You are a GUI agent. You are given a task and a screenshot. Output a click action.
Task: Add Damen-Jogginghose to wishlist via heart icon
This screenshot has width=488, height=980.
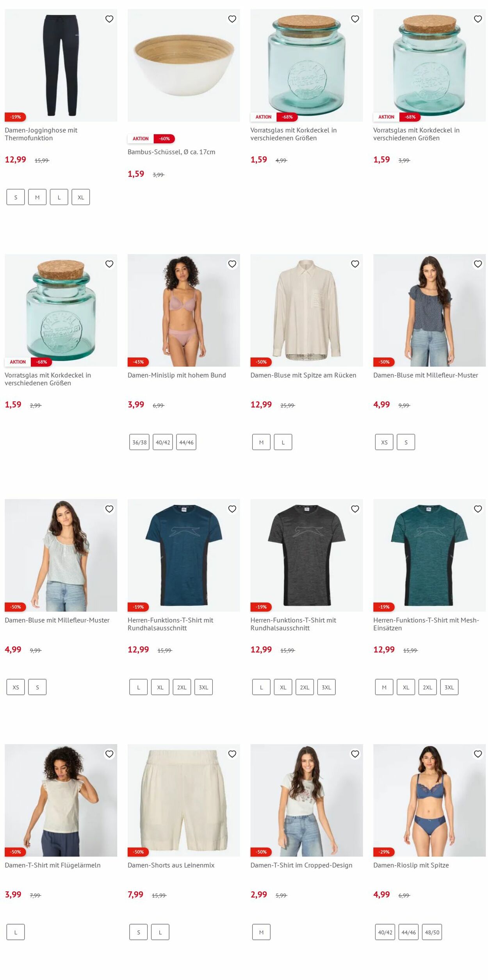point(109,19)
